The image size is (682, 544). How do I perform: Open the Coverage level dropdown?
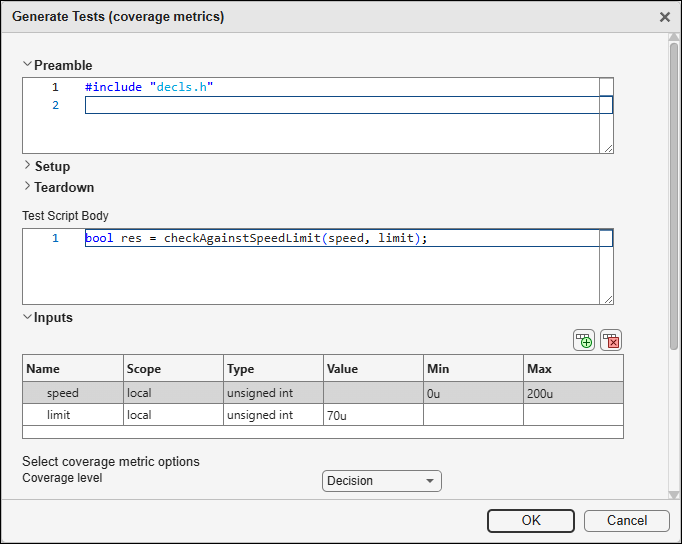(x=382, y=481)
